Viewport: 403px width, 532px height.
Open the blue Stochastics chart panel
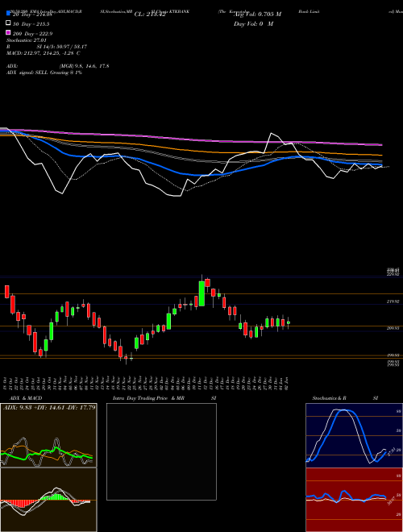point(354,435)
